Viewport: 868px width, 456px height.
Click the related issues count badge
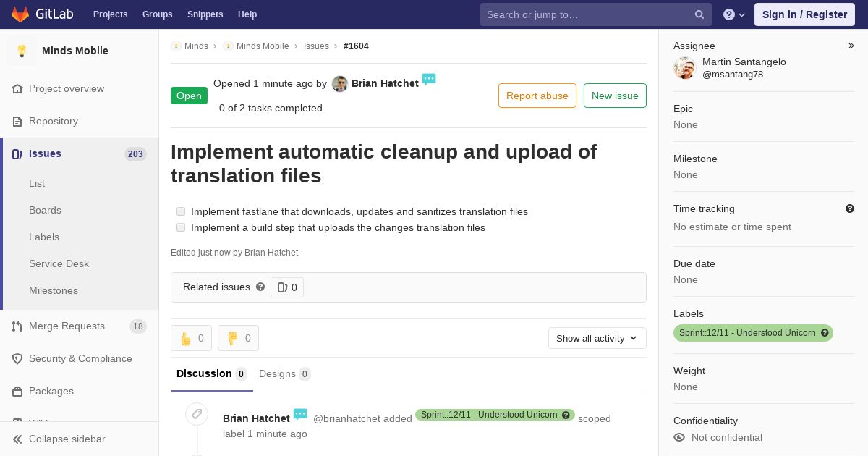pos(287,287)
